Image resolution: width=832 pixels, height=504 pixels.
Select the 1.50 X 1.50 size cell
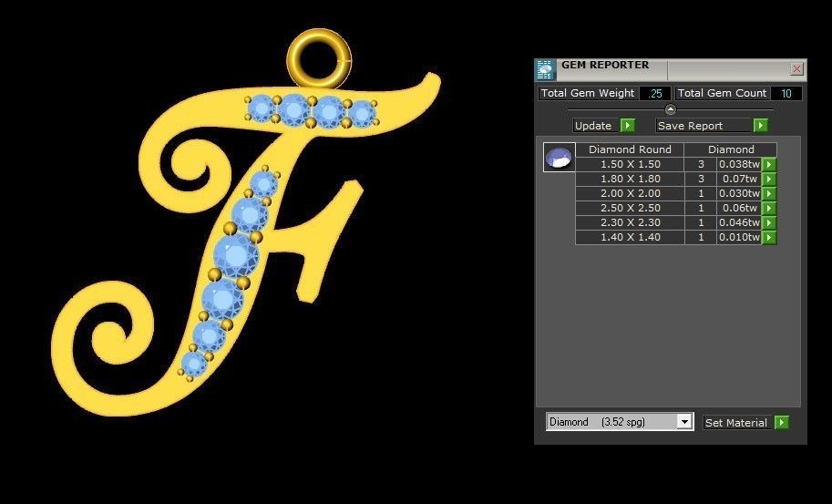click(x=630, y=164)
